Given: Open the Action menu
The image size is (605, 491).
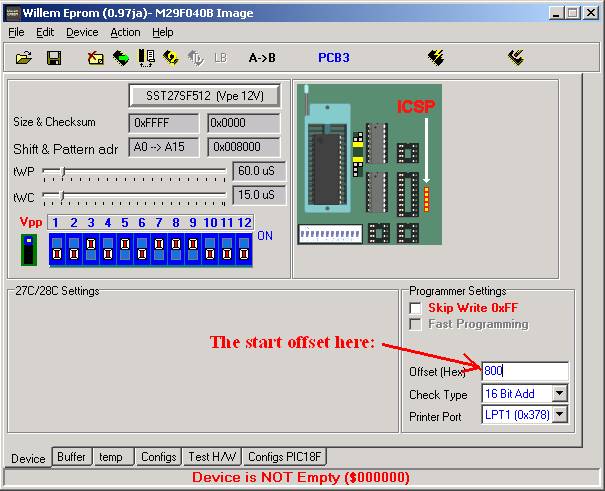Looking at the screenshot, I should pos(125,32).
